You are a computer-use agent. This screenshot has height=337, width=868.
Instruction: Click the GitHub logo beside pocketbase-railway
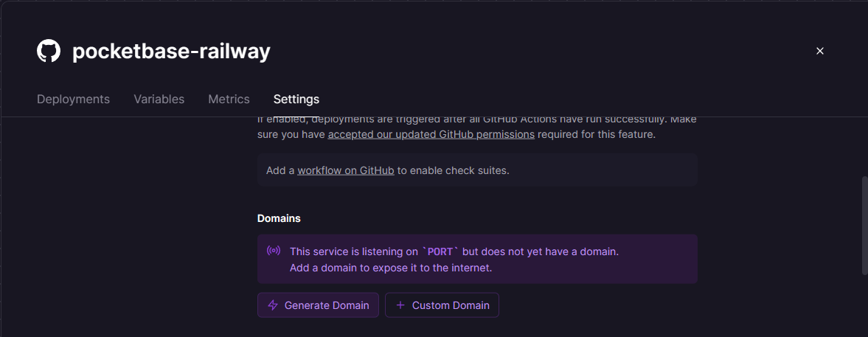tap(49, 51)
